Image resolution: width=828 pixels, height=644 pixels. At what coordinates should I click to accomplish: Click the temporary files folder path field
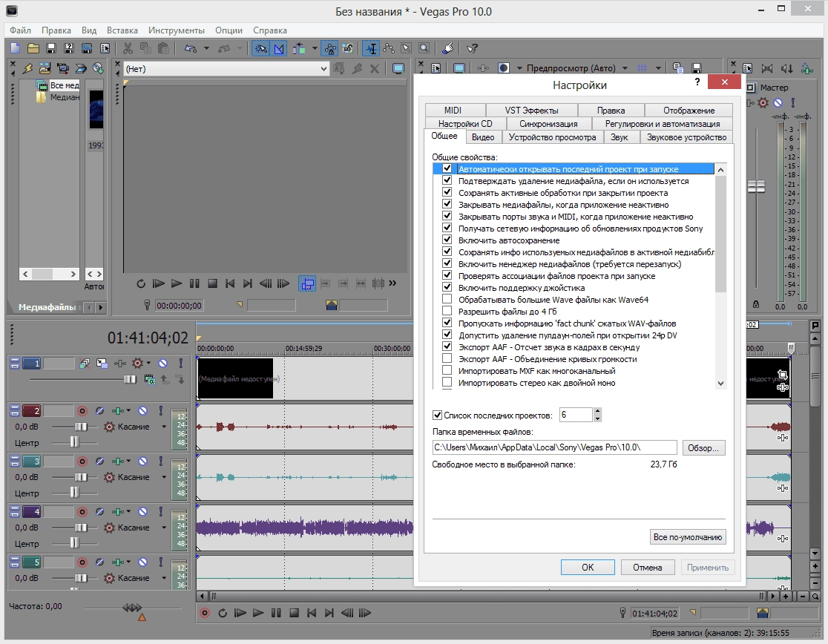point(554,447)
